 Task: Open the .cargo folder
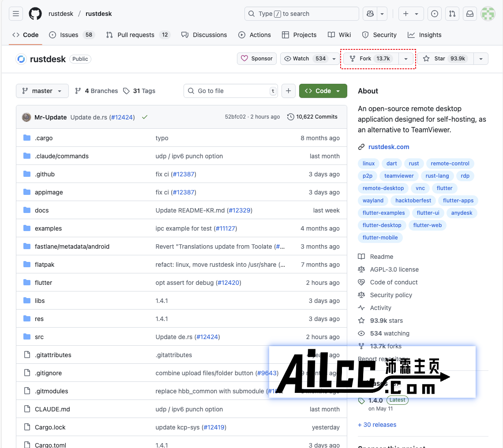tap(44, 138)
